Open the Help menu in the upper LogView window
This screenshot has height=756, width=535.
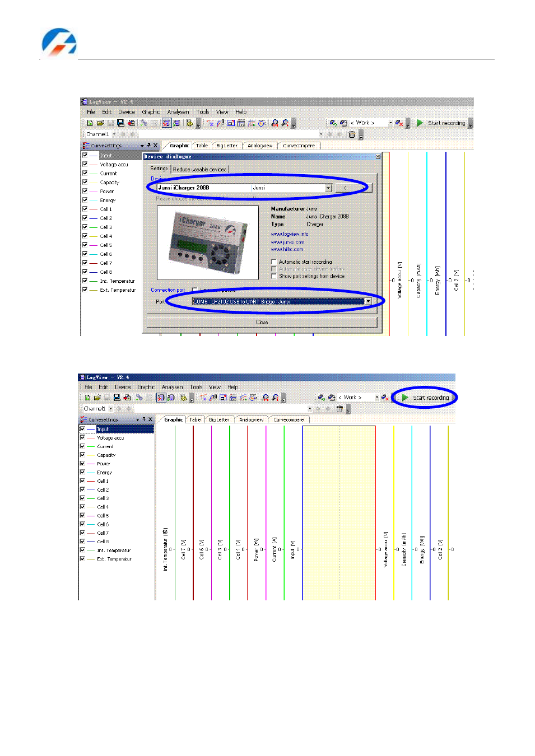point(241,112)
